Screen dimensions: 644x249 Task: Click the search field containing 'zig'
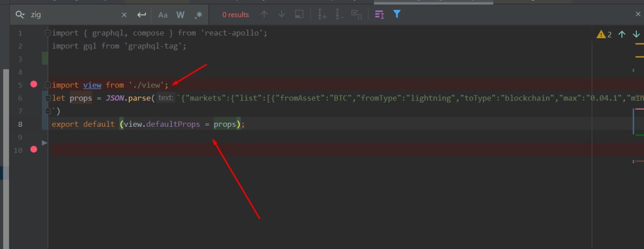pos(73,15)
